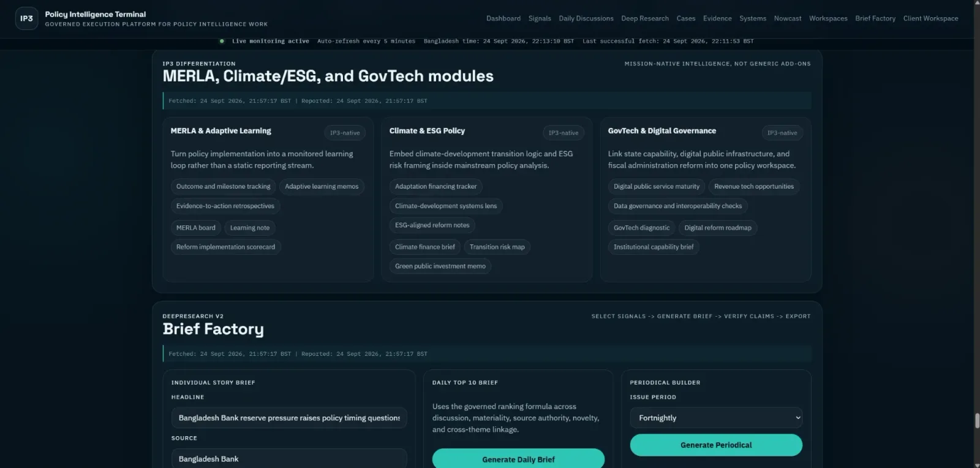The width and height of the screenshot is (980, 468).
Task: Open Daily Discussions in top navigation
Action: click(x=586, y=18)
